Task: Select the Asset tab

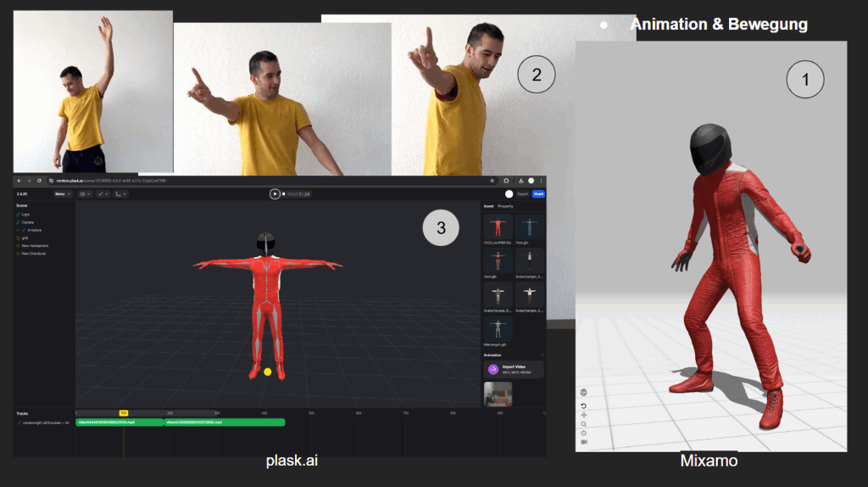Action: point(488,206)
